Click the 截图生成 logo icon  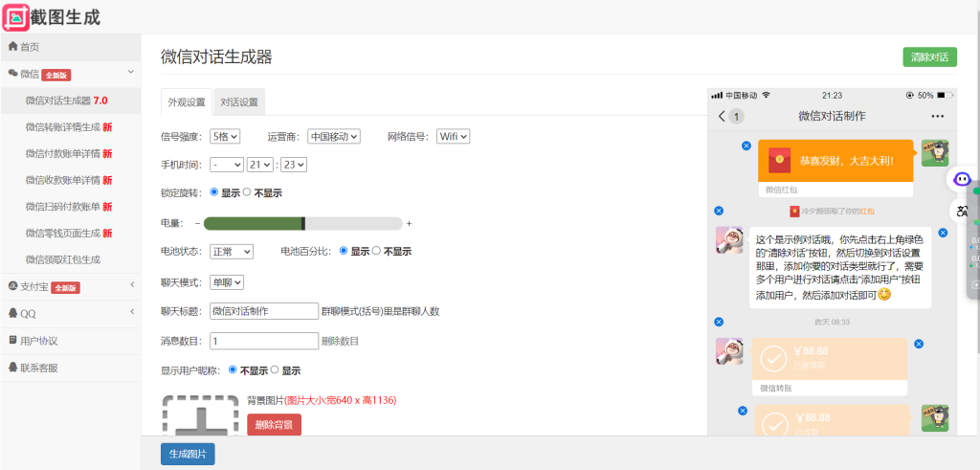(x=15, y=17)
